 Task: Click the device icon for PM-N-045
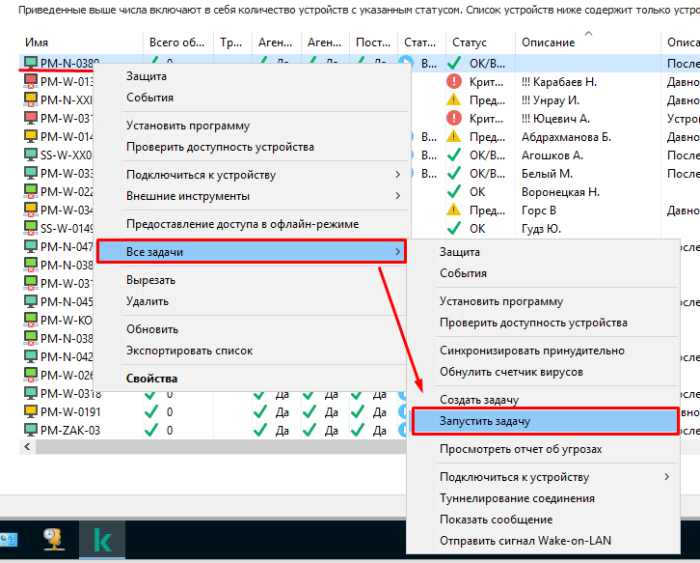click(x=30, y=301)
